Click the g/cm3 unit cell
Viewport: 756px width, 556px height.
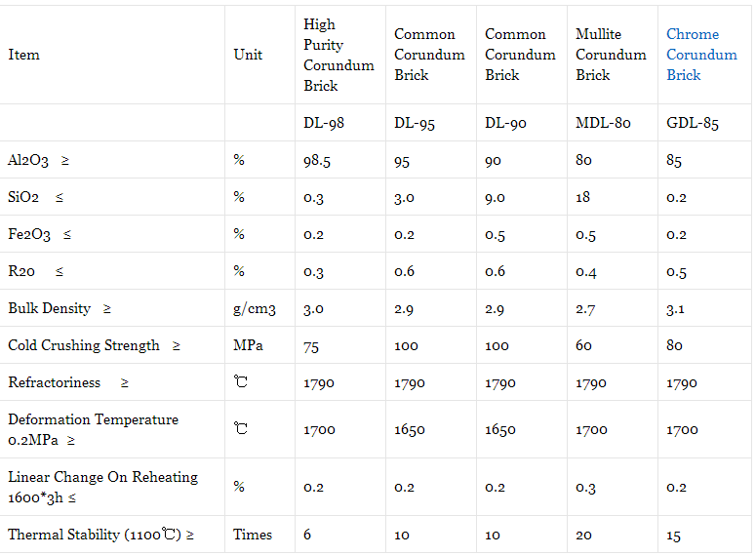254,308
